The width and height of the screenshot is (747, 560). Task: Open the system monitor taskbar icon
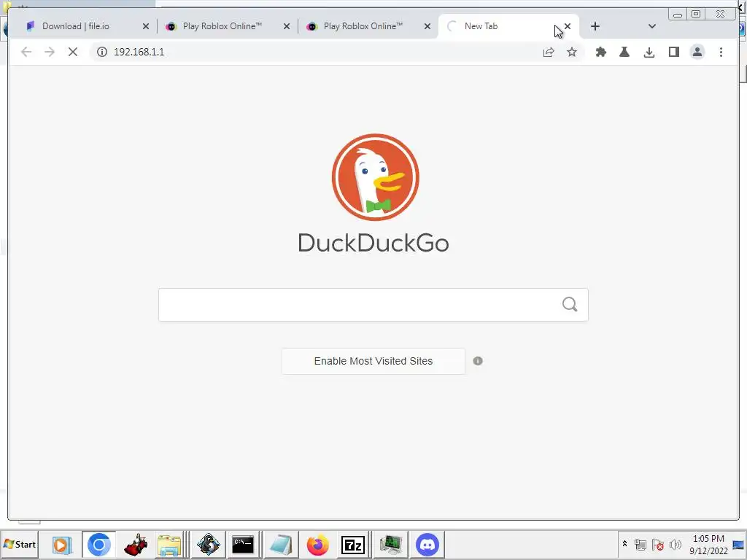pos(391,545)
